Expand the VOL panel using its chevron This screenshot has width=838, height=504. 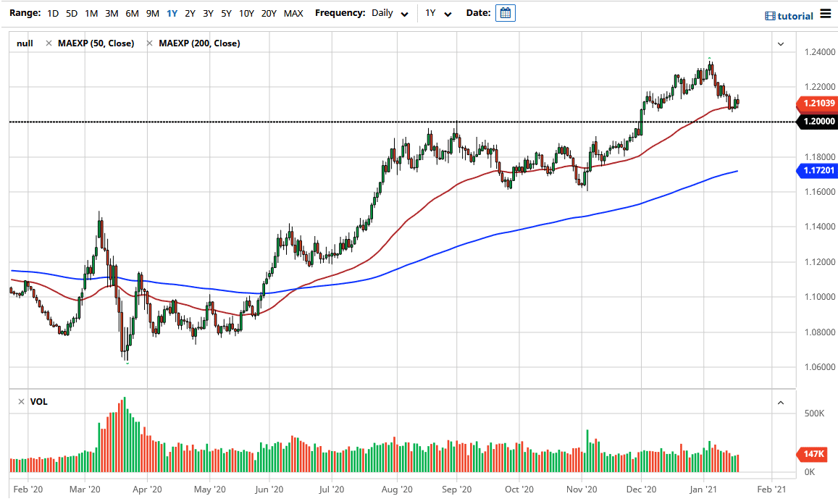click(x=781, y=401)
